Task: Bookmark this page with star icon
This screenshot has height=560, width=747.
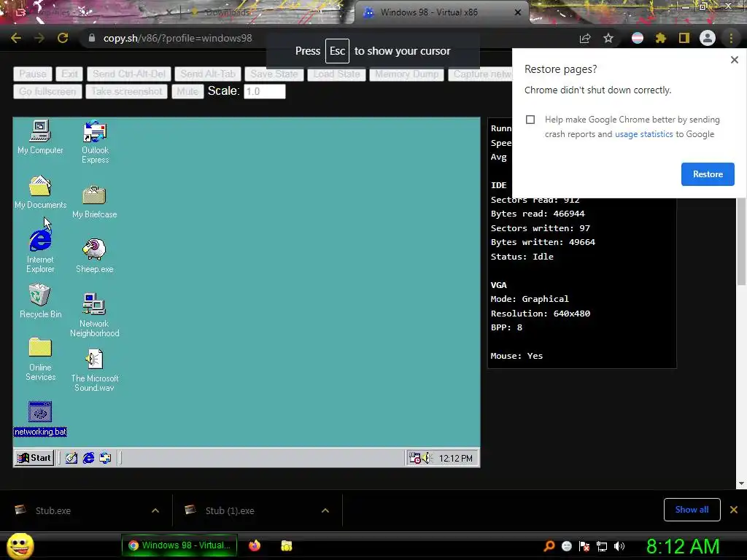Action: coord(608,38)
